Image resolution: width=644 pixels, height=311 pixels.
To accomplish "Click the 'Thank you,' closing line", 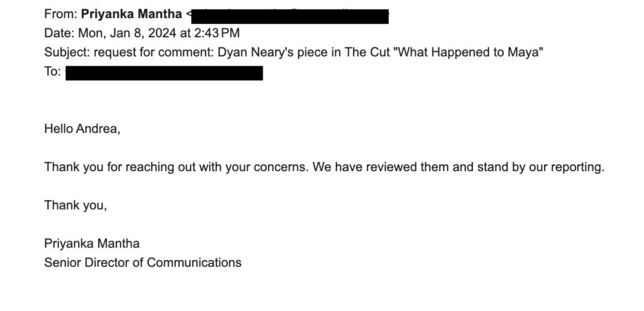I will 75,205.
